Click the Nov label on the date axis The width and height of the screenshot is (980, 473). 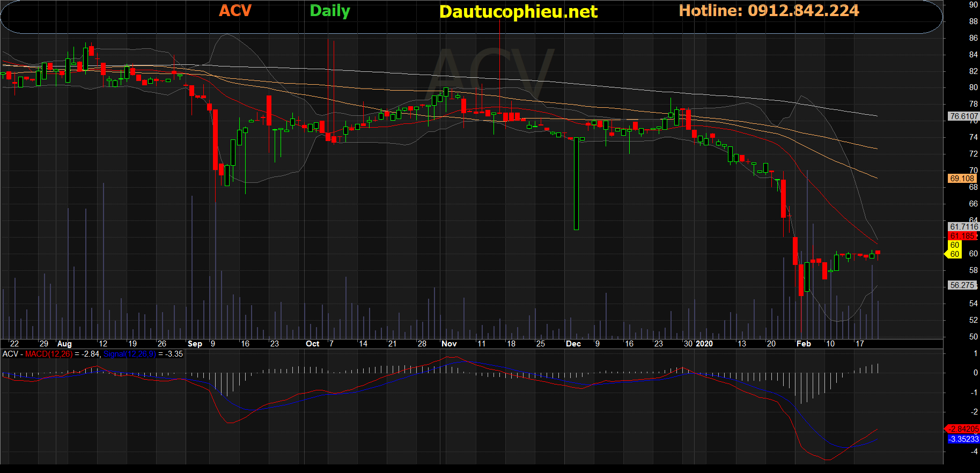coord(449,344)
